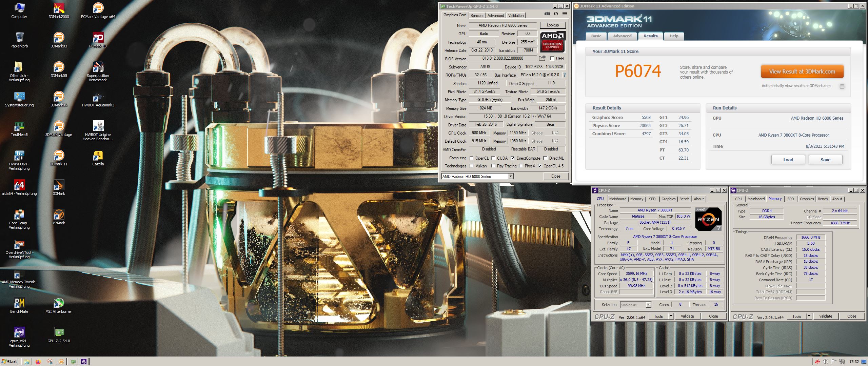Image resolution: width=868 pixels, height=366 pixels.
Task: Open the 3DMark 11 desktop icon
Action: coord(59,158)
